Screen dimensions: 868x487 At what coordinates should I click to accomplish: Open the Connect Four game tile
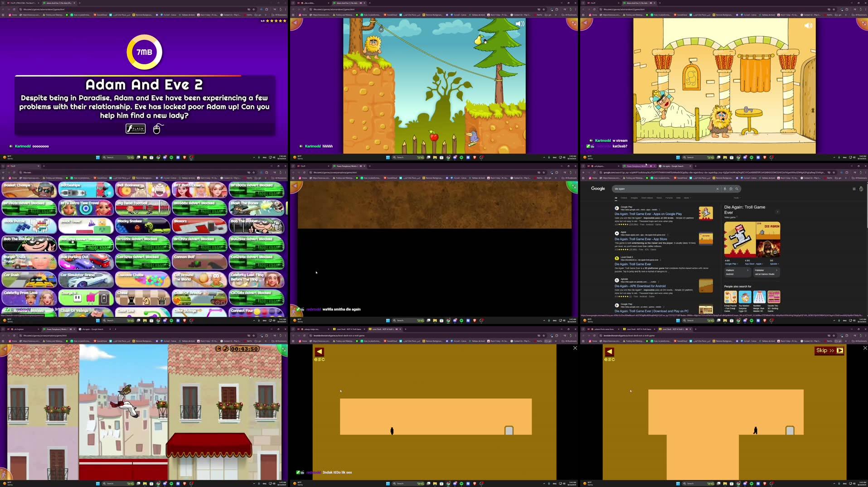[257, 312]
